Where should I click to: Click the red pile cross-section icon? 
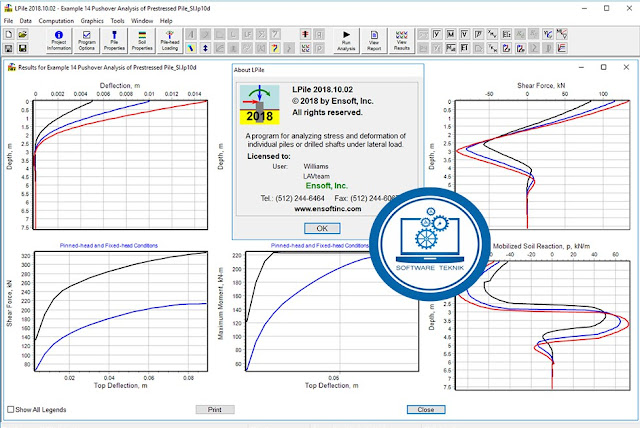tap(305, 34)
